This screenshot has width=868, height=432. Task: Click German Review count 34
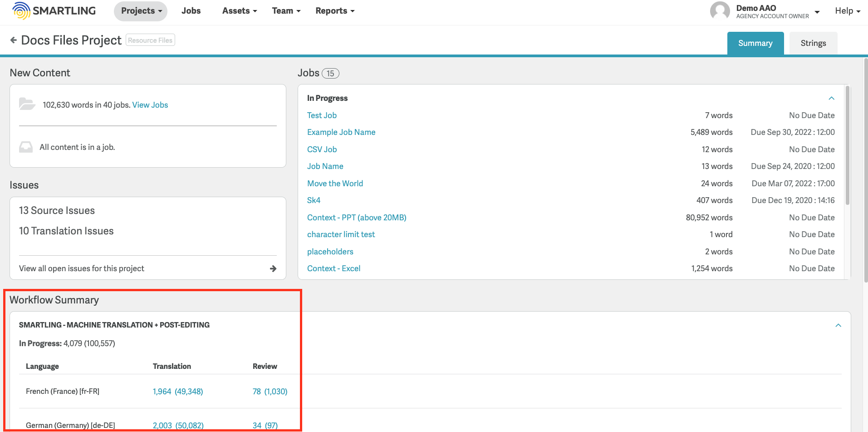[257, 426]
